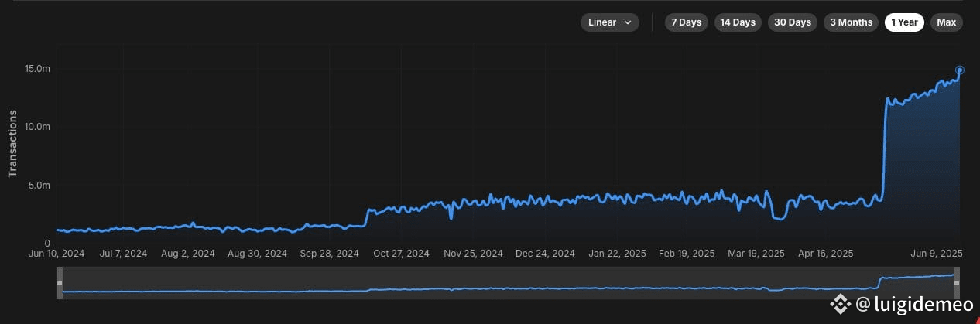The height and width of the screenshot is (324, 980).
Task: Select the 1 Year range
Action: 904,22
